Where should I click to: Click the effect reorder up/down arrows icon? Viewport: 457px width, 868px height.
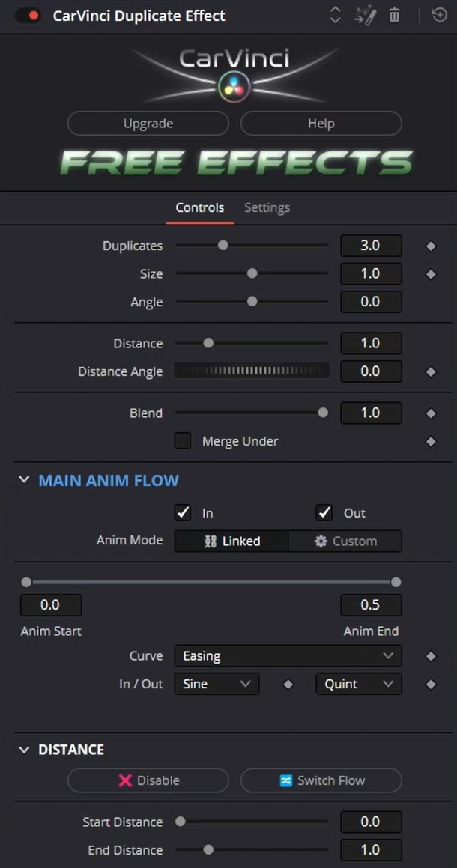click(x=335, y=16)
